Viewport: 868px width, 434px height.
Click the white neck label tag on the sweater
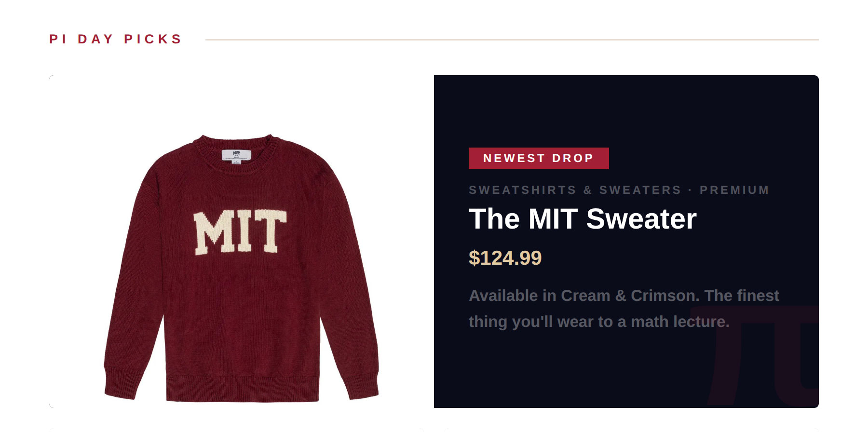[x=236, y=155]
